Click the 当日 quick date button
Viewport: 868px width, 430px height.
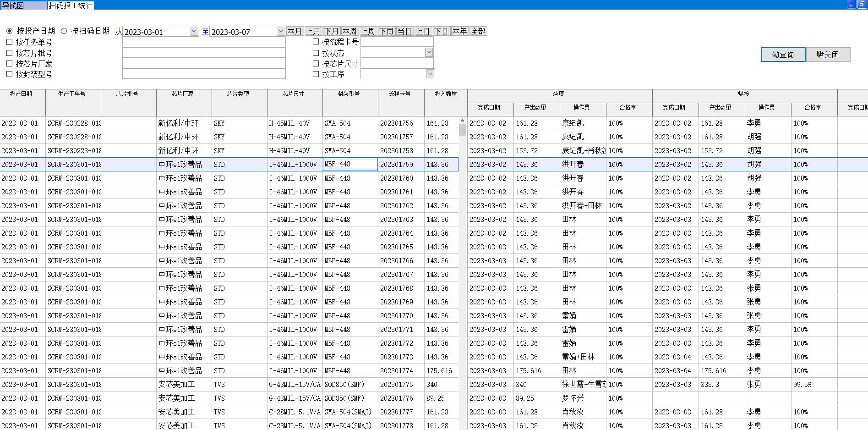coord(404,31)
